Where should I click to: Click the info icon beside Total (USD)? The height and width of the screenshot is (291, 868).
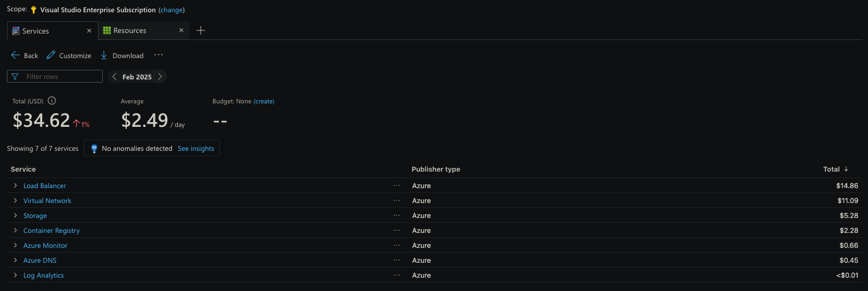pos(52,101)
